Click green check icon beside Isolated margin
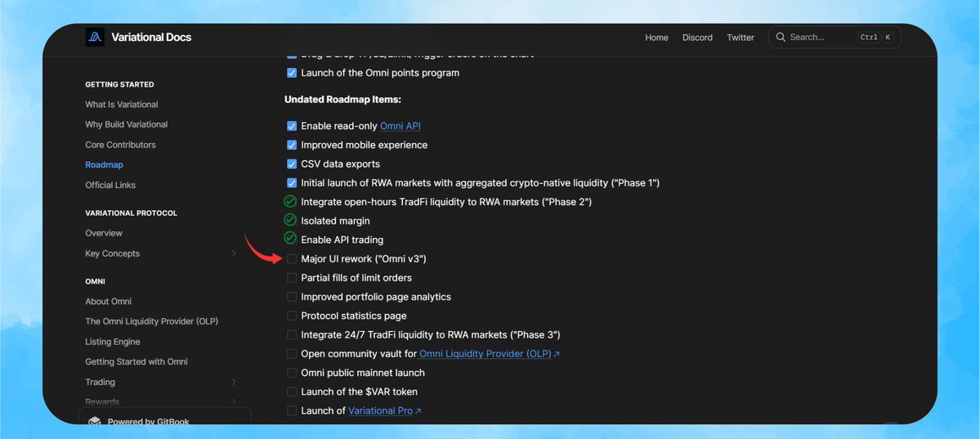The height and width of the screenshot is (439, 980). point(290,220)
